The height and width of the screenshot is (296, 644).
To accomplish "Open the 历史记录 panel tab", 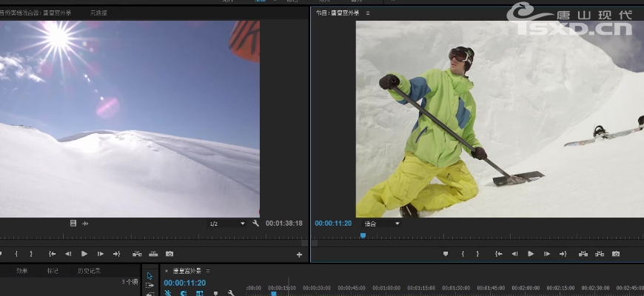I will [x=89, y=271].
